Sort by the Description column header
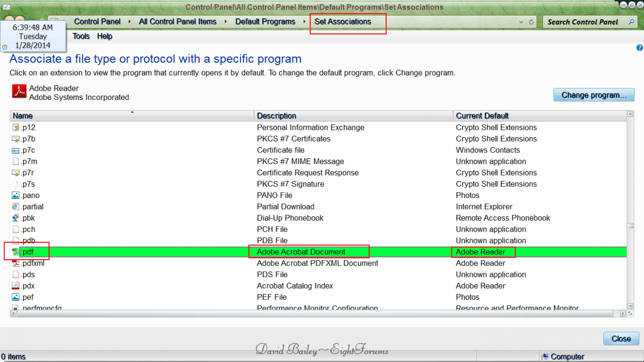Image resolution: width=644 pixels, height=362 pixels. (354, 116)
